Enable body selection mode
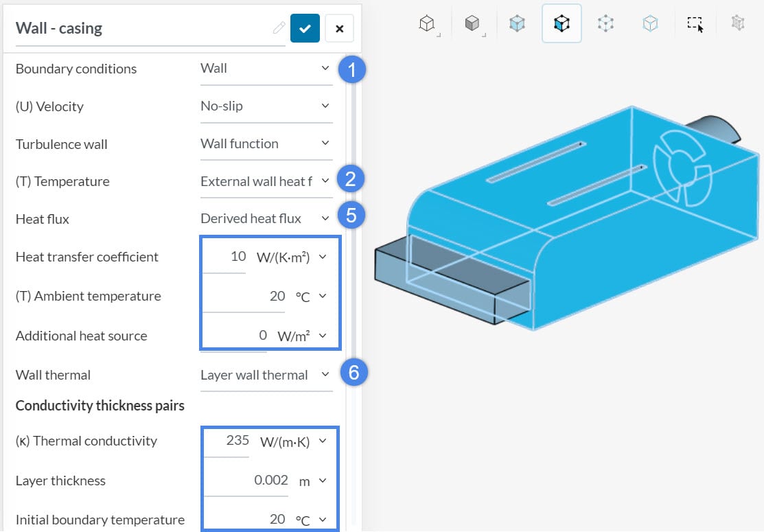The width and height of the screenshot is (764, 532). [x=517, y=23]
